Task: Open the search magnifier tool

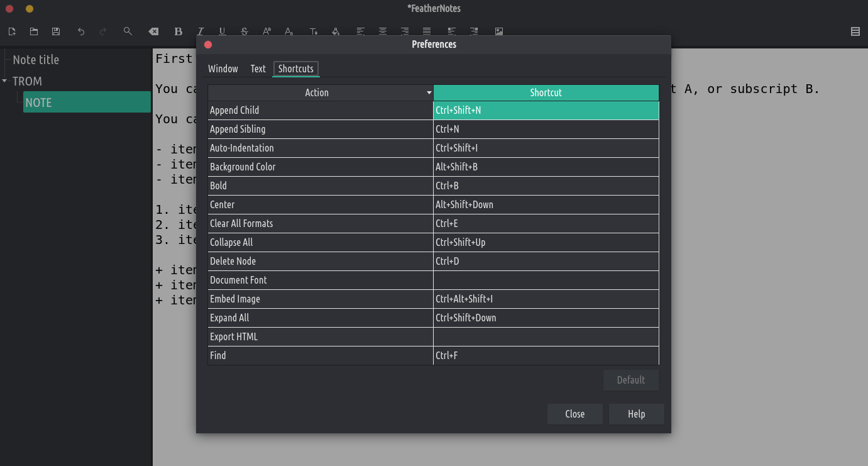Action: coord(128,31)
